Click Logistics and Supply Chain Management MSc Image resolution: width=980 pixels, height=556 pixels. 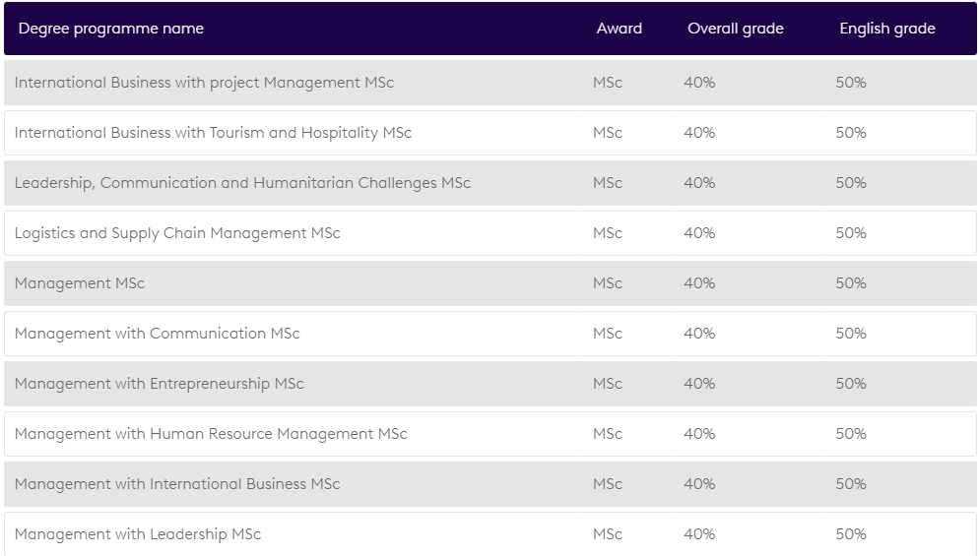tap(177, 233)
